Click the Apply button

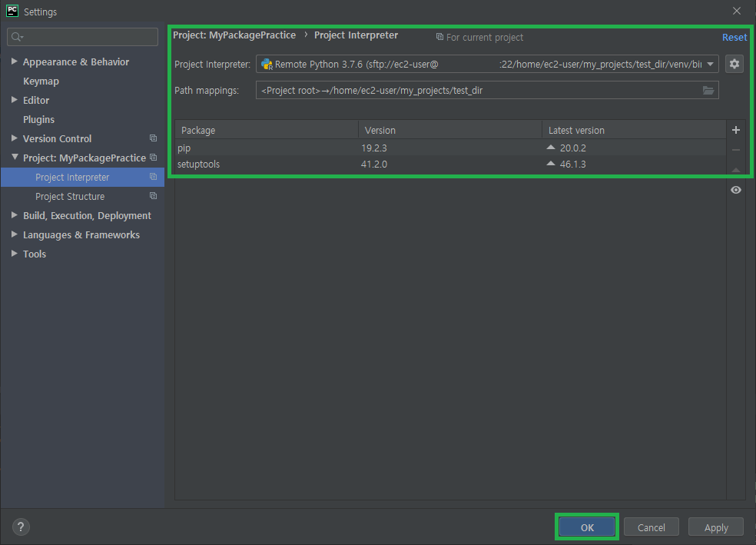[716, 527]
